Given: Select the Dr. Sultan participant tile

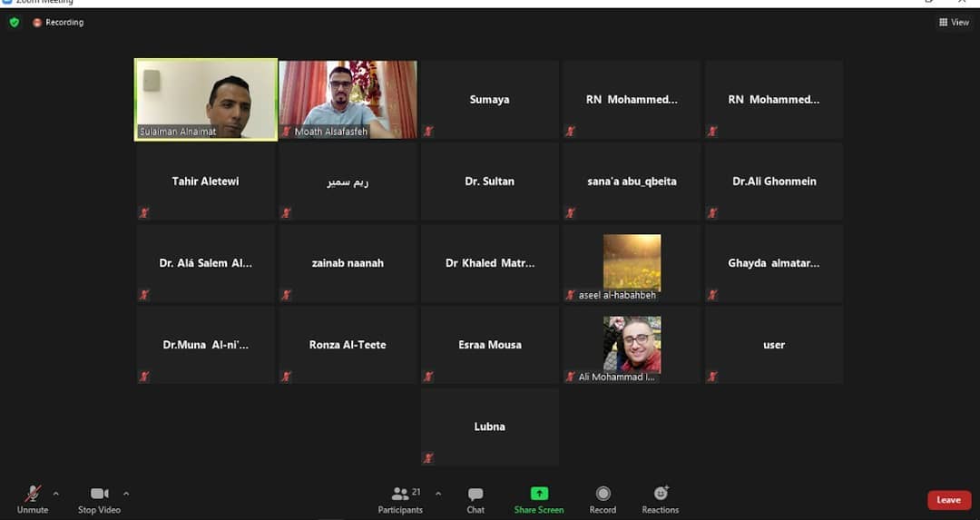Looking at the screenshot, I should (x=489, y=182).
